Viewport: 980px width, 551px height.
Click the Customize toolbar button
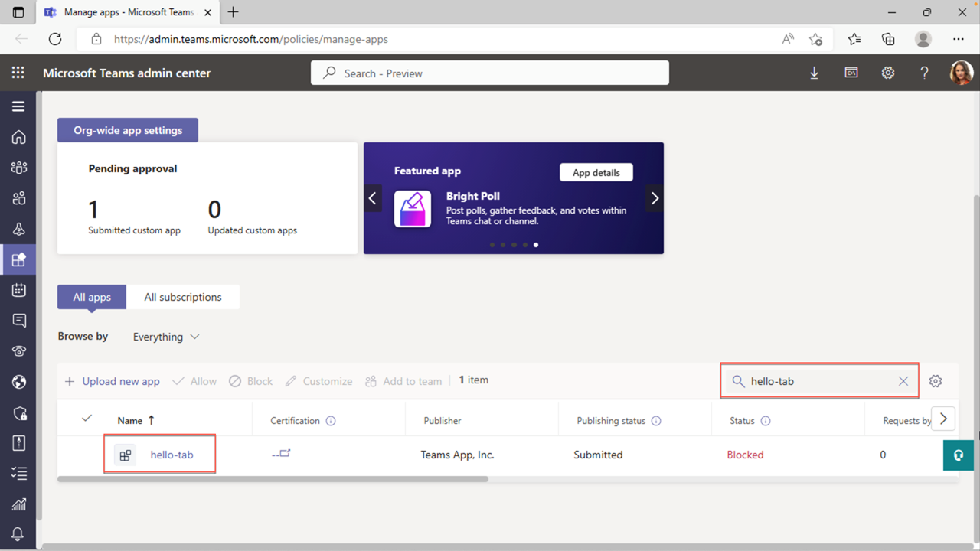click(x=318, y=381)
